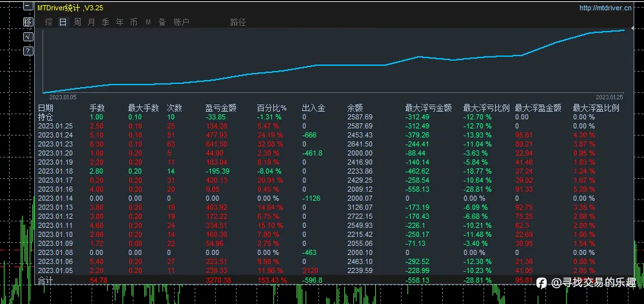Click the 24.19 % percentage cell
Image resolution: width=644 pixels, height=304 pixels.
coord(270,135)
